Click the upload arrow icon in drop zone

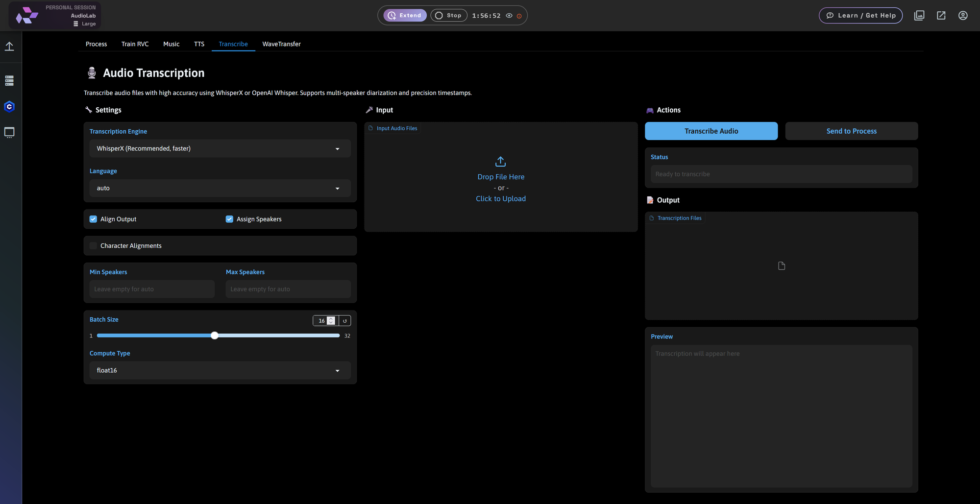tap(500, 162)
